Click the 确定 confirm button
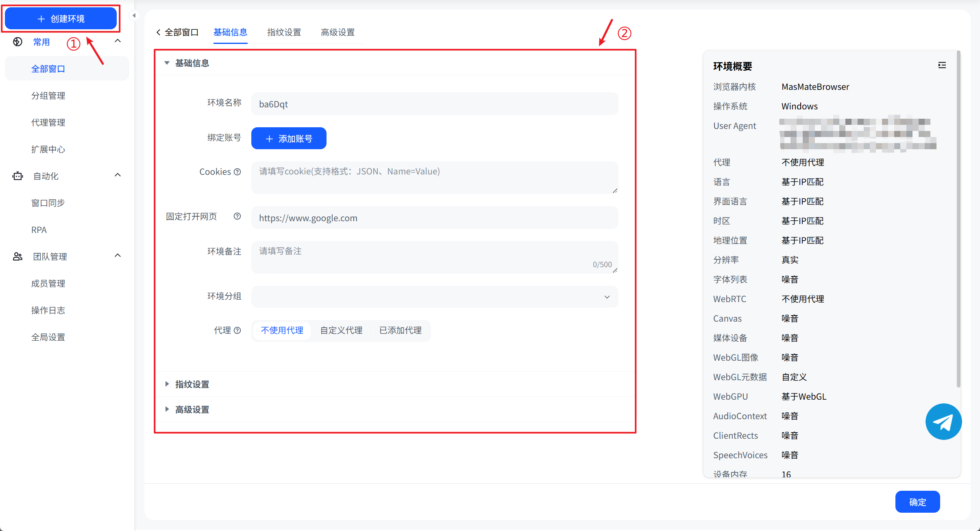 pos(917,502)
